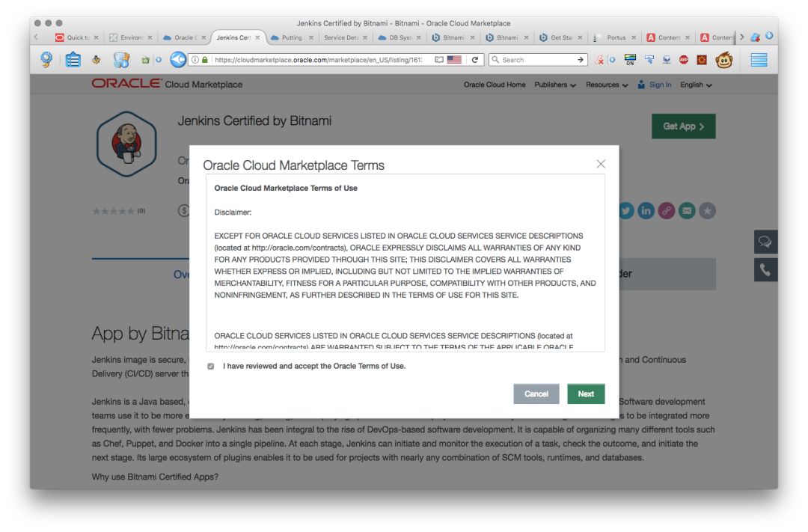Switch to the Get Star browser tab
808x532 pixels.
coord(561,37)
